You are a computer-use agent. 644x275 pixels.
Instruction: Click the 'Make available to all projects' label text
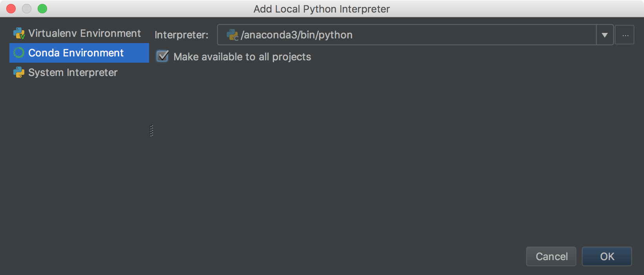tap(242, 57)
